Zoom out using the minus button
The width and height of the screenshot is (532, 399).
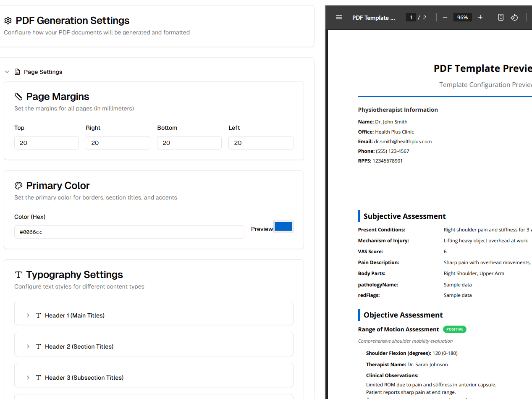(445, 17)
